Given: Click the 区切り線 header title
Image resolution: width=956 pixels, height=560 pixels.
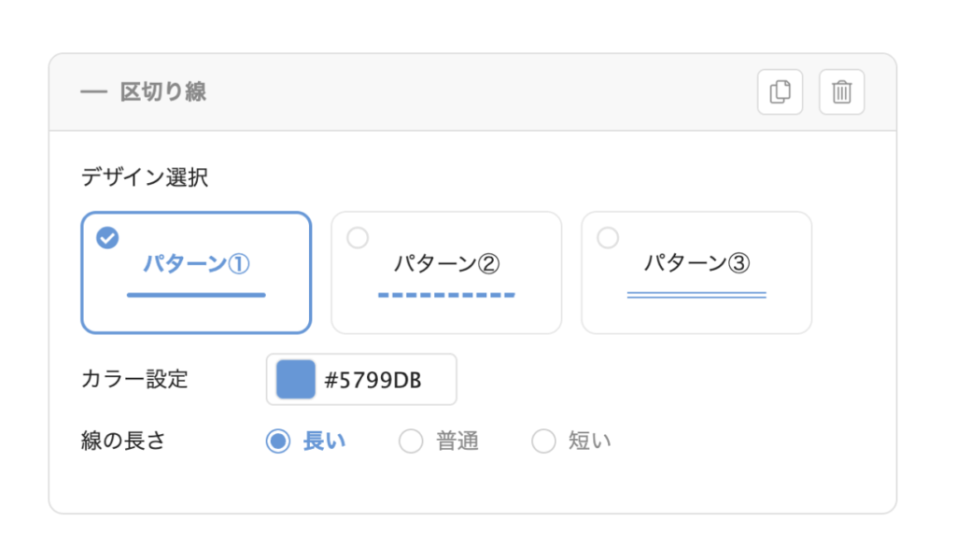Looking at the screenshot, I should [x=163, y=92].
